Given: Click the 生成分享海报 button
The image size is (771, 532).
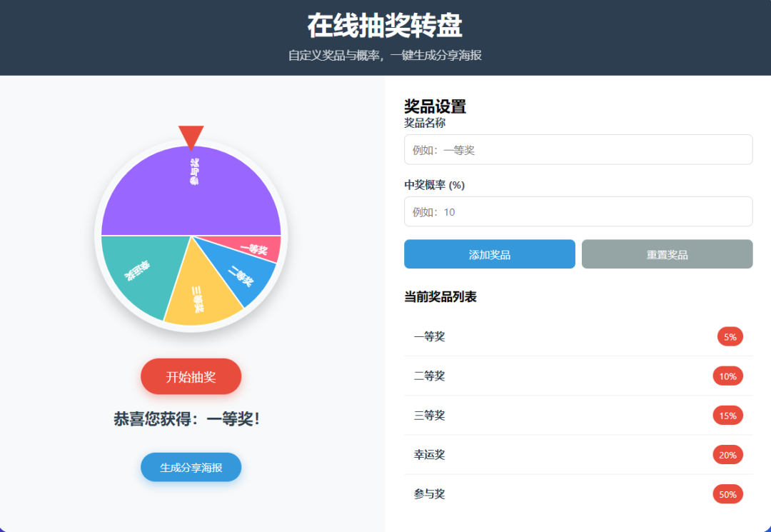Looking at the screenshot, I should pos(191,468).
